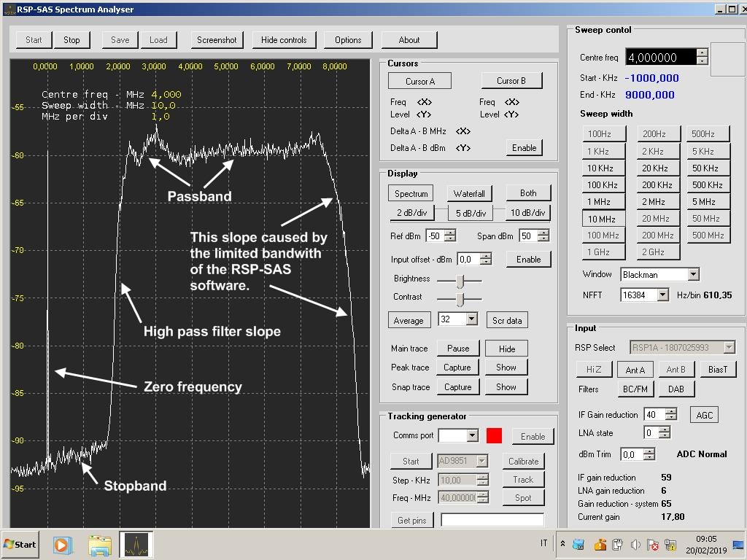The height and width of the screenshot is (560, 747).
Task: Click Enable next to Input offset
Action: coord(528,259)
